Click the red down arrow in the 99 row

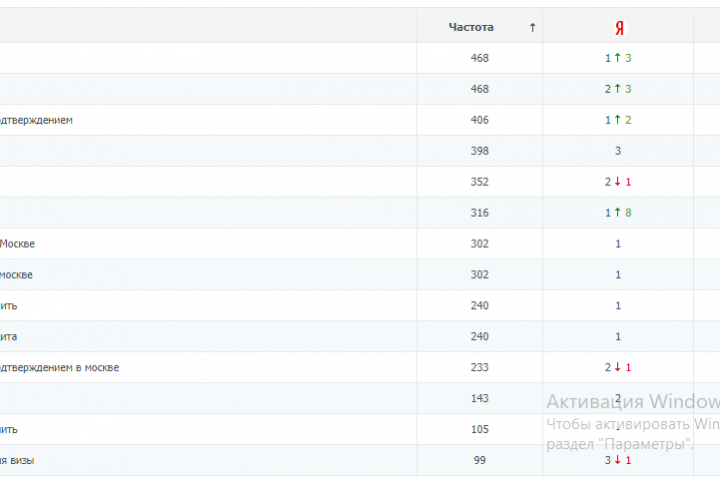coord(618,460)
